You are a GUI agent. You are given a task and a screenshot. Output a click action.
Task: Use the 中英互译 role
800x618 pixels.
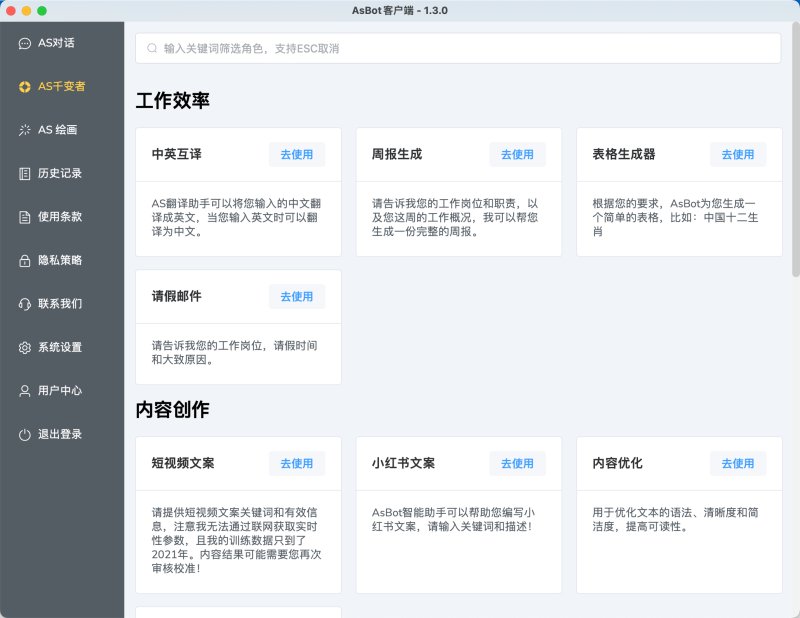[x=297, y=155]
